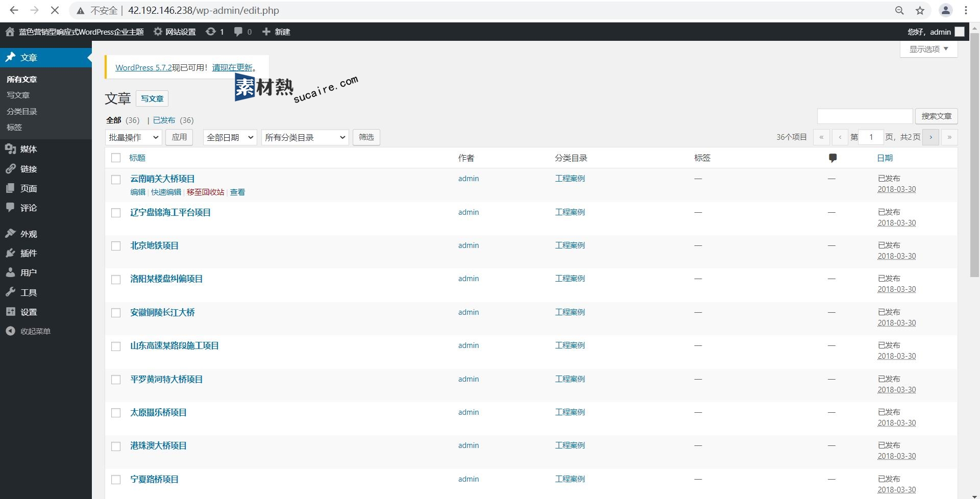Click the 写文章 button beside the heading

tap(152, 98)
